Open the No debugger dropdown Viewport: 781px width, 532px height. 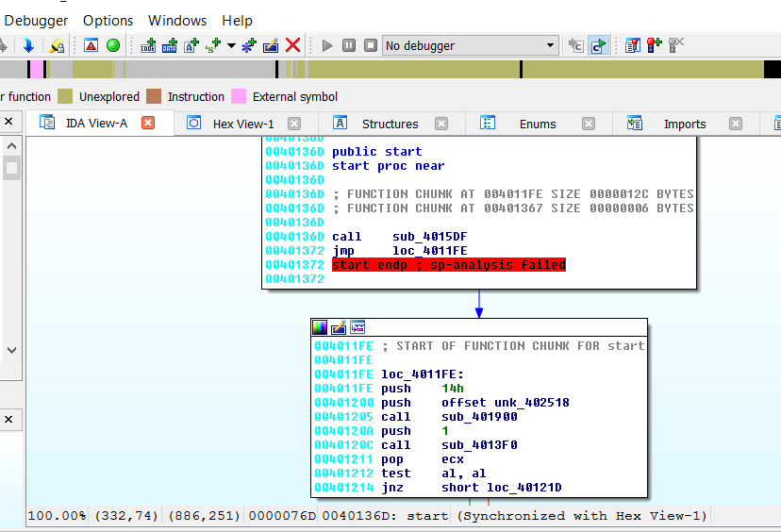(471, 45)
